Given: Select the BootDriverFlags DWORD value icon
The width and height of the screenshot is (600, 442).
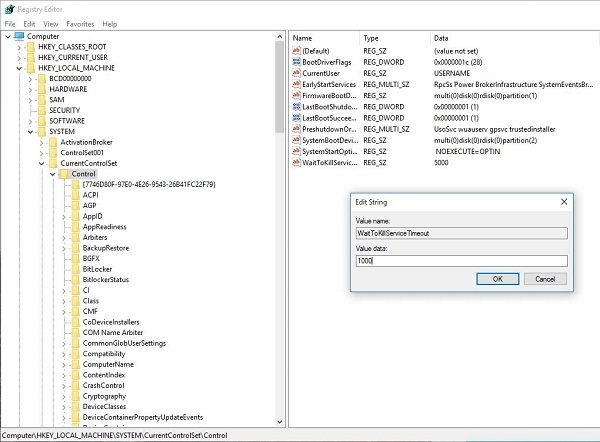Looking at the screenshot, I should point(296,62).
